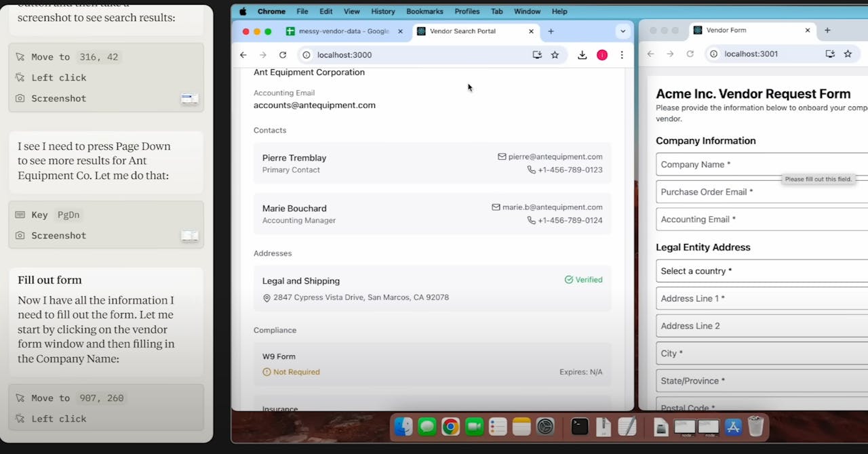
Task: Open System Settings from the dock
Action: click(x=545, y=426)
